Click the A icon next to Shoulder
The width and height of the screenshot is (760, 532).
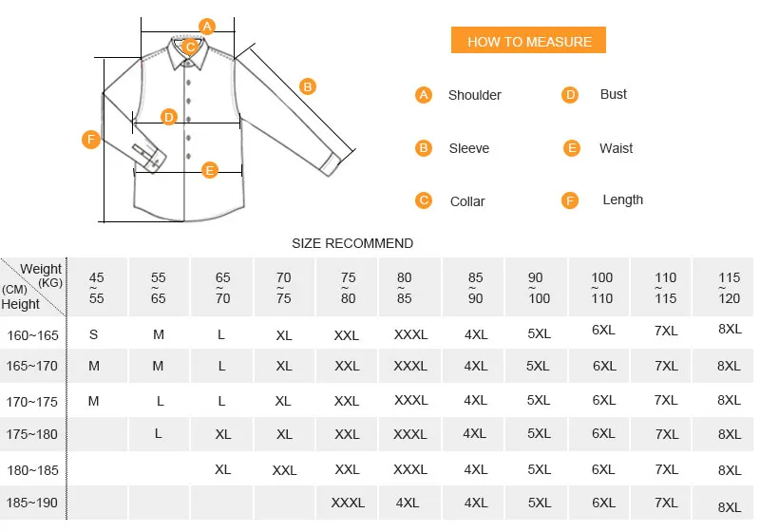pos(423,94)
